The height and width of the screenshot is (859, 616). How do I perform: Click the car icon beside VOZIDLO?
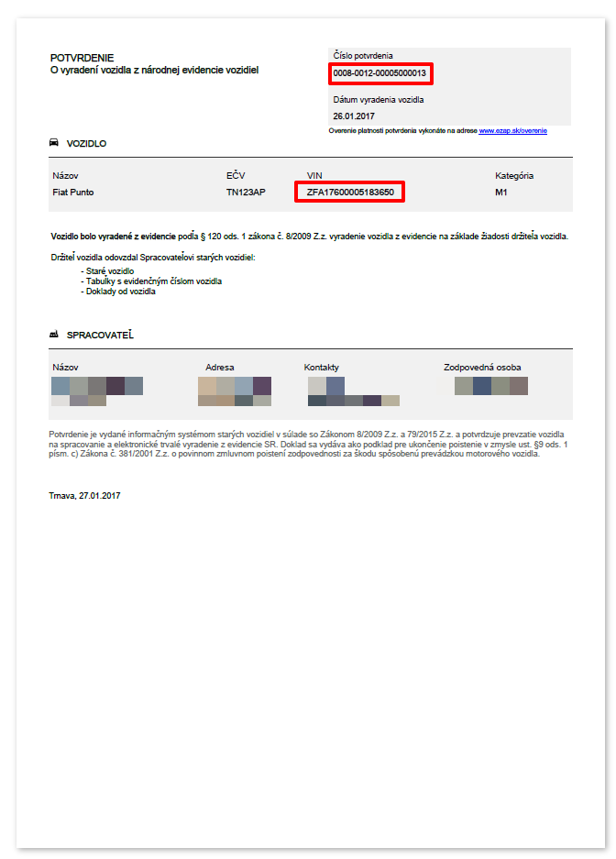pos(54,143)
